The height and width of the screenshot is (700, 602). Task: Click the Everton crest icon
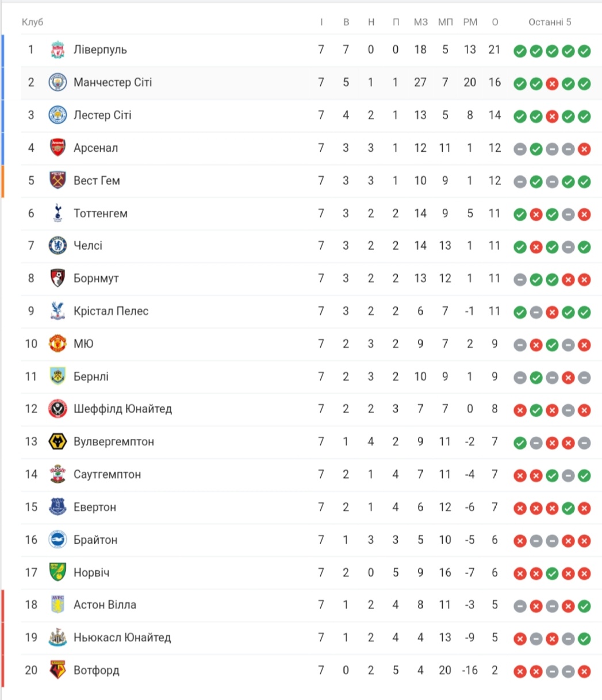click(57, 507)
